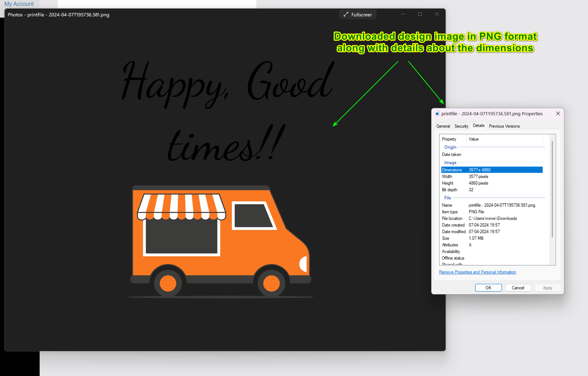Viewport: 588px width, 376px height.
Task: Click the Properties dialog title bar icon
Action: [x=438, y=113]
